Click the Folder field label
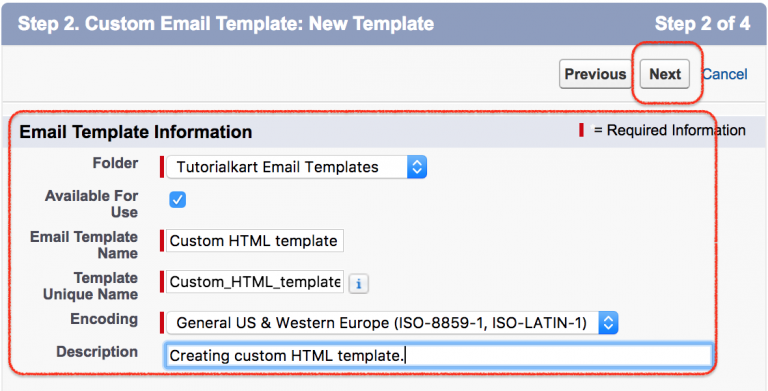 pos(115,163)
